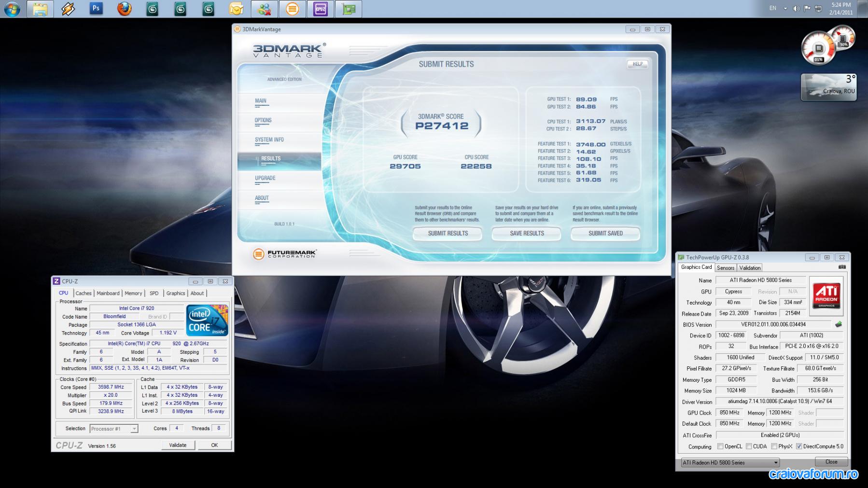Select RESULTS section in 3DMark
The image size is (868, 488).
(x=279, y=161)
